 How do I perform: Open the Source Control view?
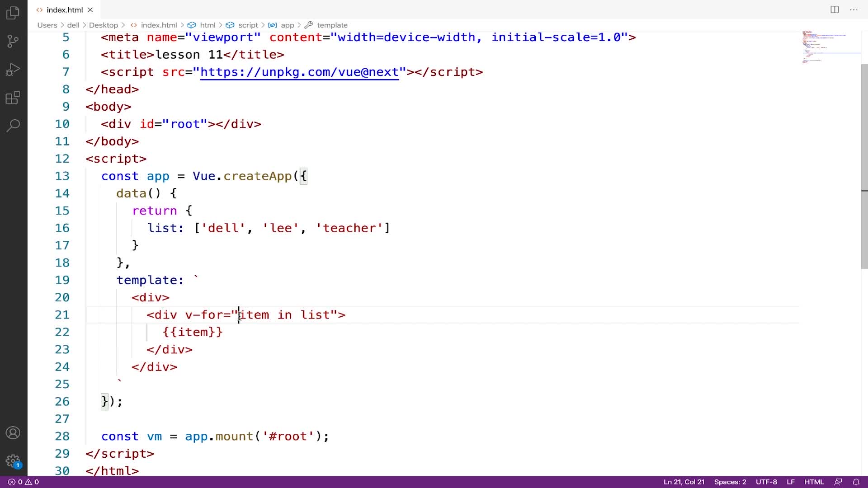coord(13,41)
